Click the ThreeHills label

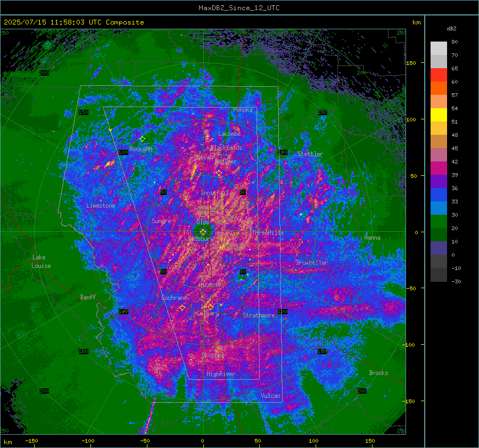(x=268, y=233)
